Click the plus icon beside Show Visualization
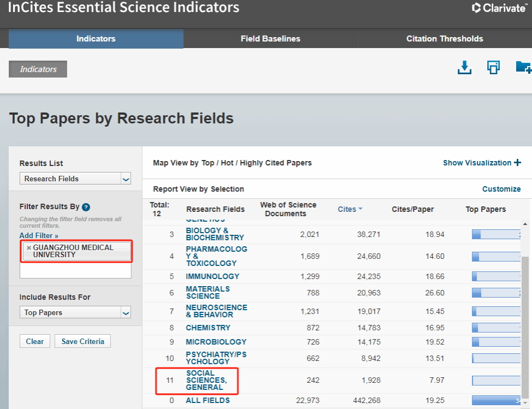 coord(517,163)
